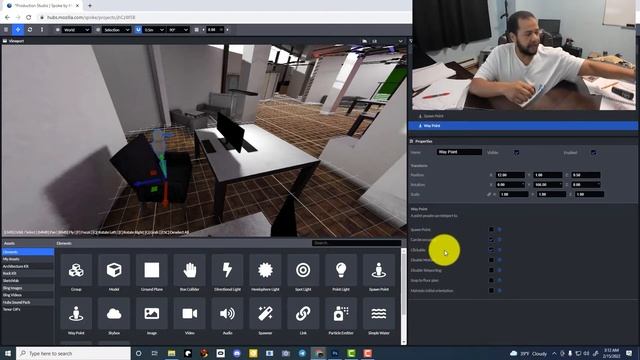This screenshot has width=640, height=360.
Task: Toggle the grid icon in toolbar
Action: [x=197, y=30]
